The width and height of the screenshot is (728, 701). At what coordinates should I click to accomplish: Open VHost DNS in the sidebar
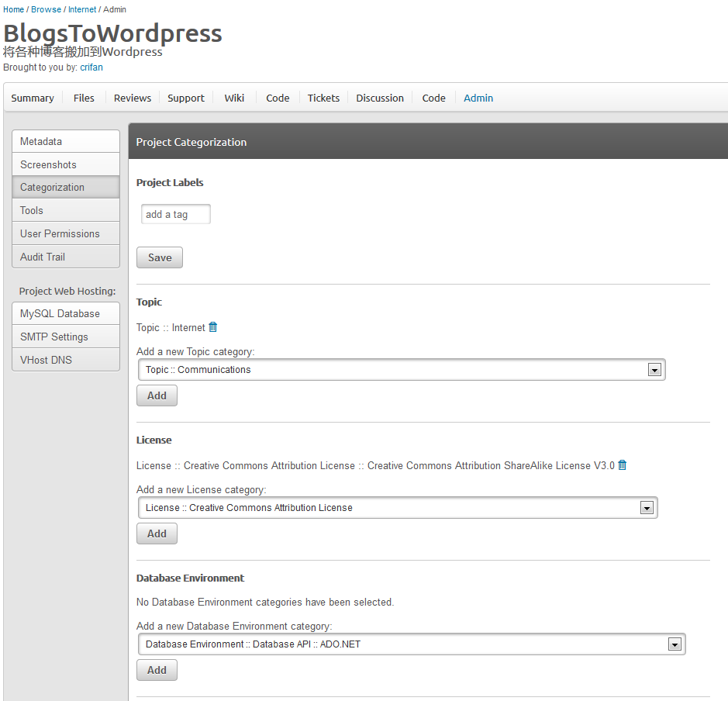66,360
